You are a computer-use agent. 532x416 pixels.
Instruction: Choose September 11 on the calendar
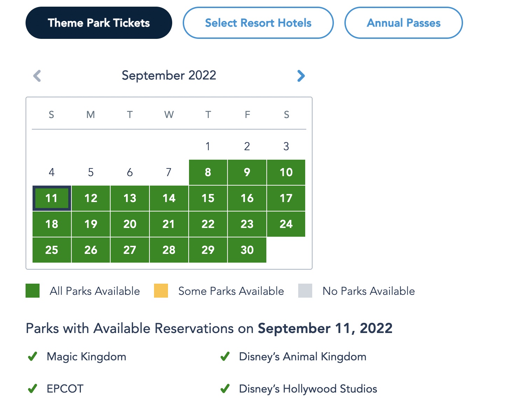tap(52, 198)
